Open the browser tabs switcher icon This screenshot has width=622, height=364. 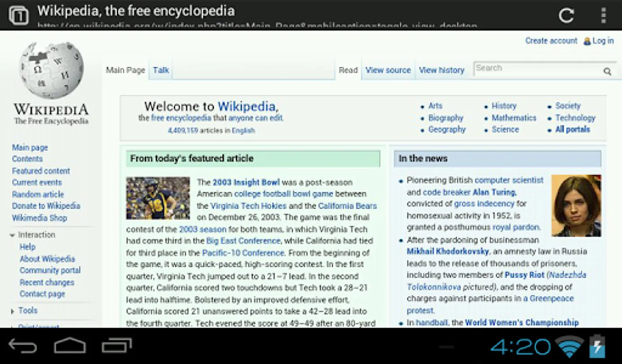[x=18, y=15]
